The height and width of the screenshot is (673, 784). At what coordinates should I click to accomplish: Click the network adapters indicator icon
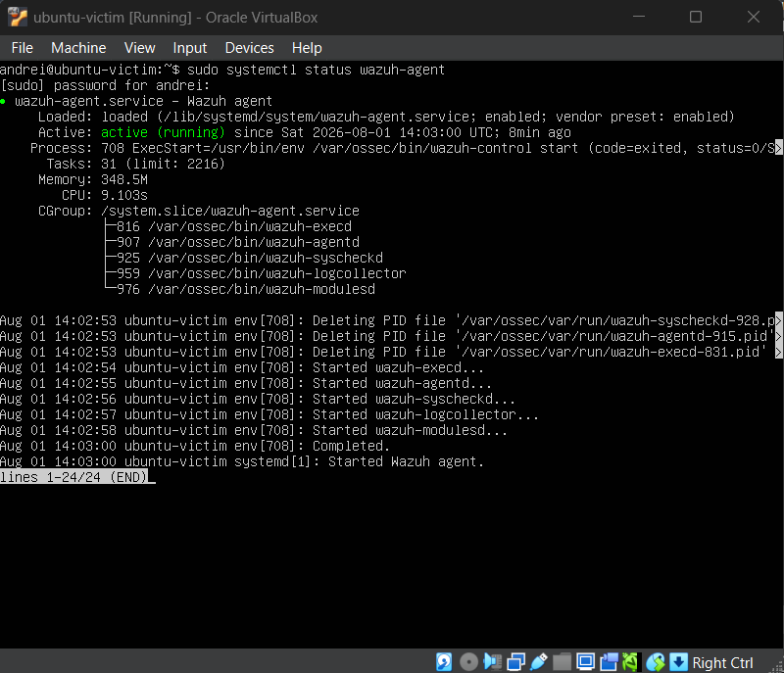pyautogui.click(x=515, y=662)
